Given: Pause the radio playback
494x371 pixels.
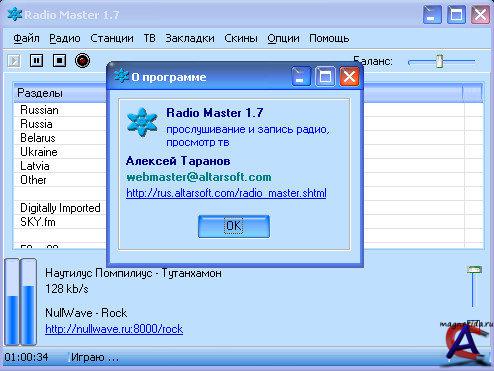Looking at the screenshot, I should pos(36,61).
